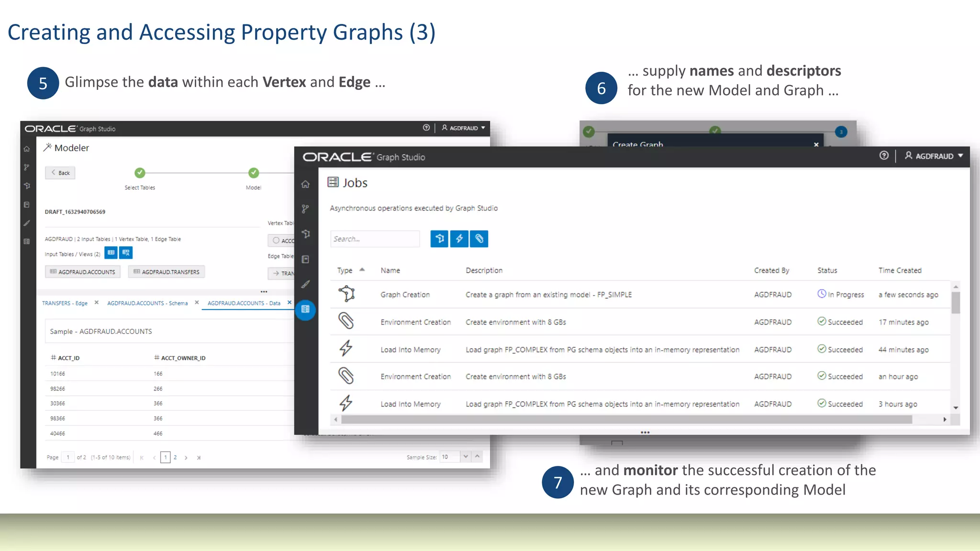Go to first page of sample data
Screen dimensions: 980x551
point(142,458)
